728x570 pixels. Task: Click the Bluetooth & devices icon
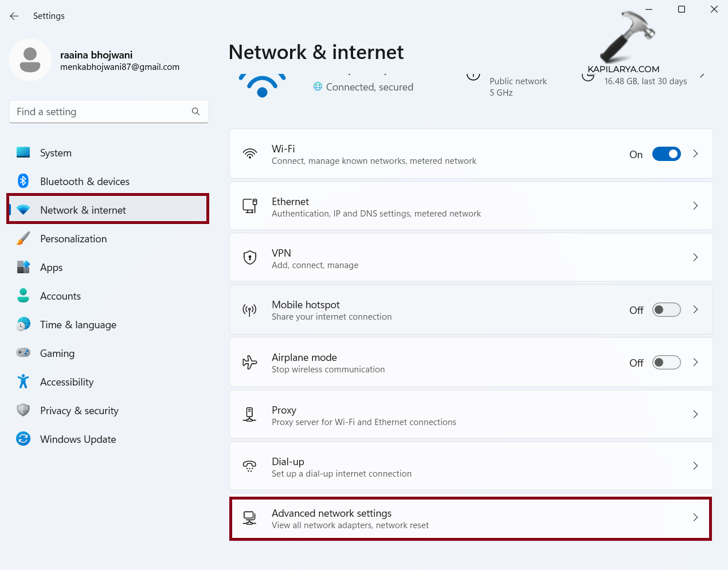(x=23, y=181)
